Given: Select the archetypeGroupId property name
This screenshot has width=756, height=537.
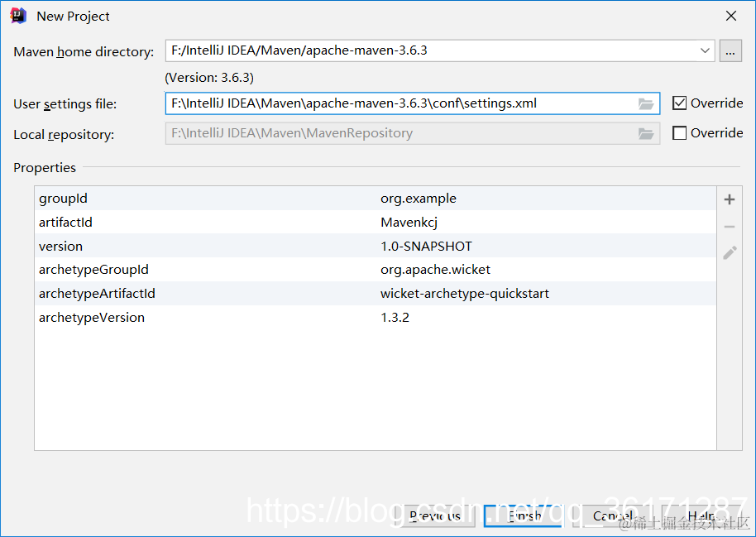Looking at the screenshot, I should coord(93,270).
